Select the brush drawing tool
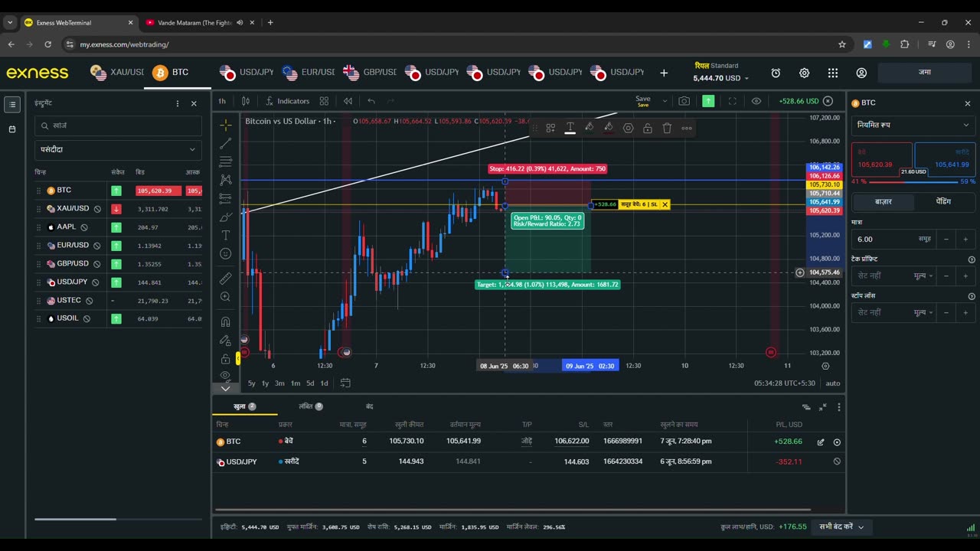Image resolution: width=980 pixels, height=551 pixels. point(225,217)
